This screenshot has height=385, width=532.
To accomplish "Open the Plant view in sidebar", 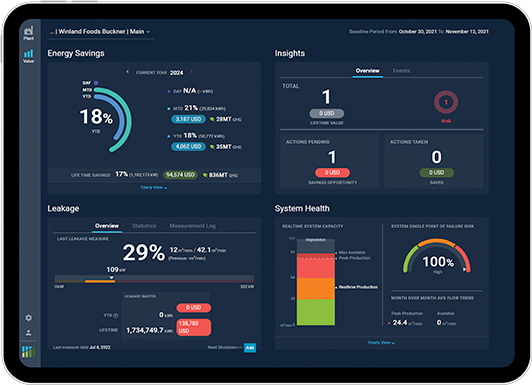I will click(x=28, y=33).
